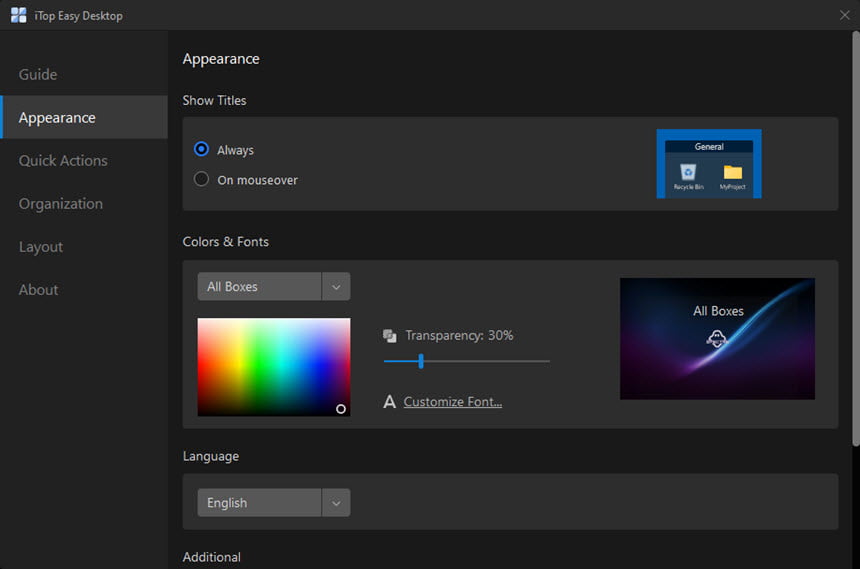Open the All Boxes combo box
860x569 pixels.
click(x=274, y=287)
